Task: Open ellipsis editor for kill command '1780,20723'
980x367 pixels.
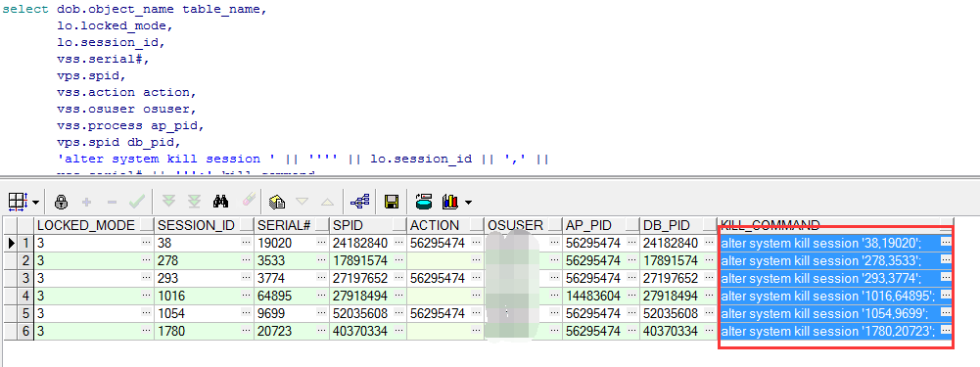Action: (946, 330)
